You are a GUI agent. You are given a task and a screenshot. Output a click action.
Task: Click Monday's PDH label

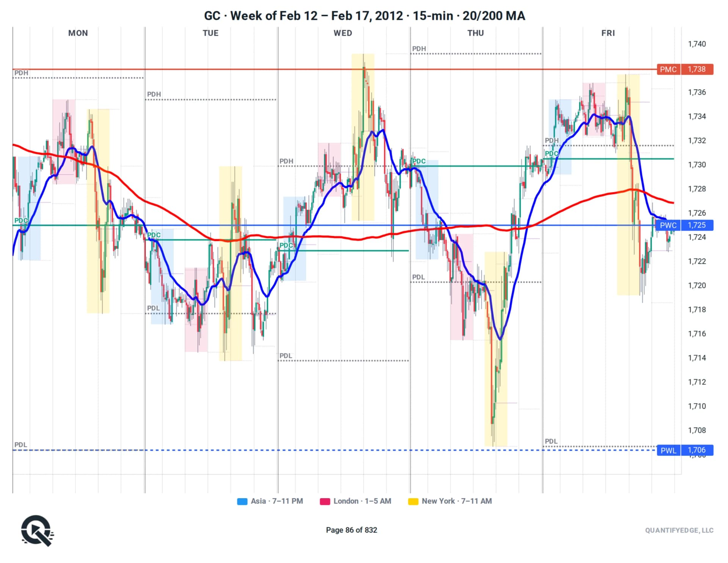click(x=21, y=73)
